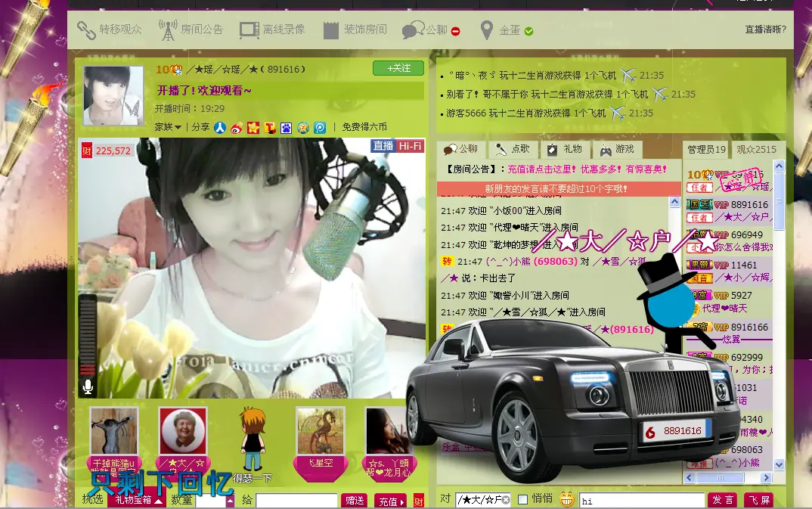Click the 赠送 send gift button

(x=355, y=501)
